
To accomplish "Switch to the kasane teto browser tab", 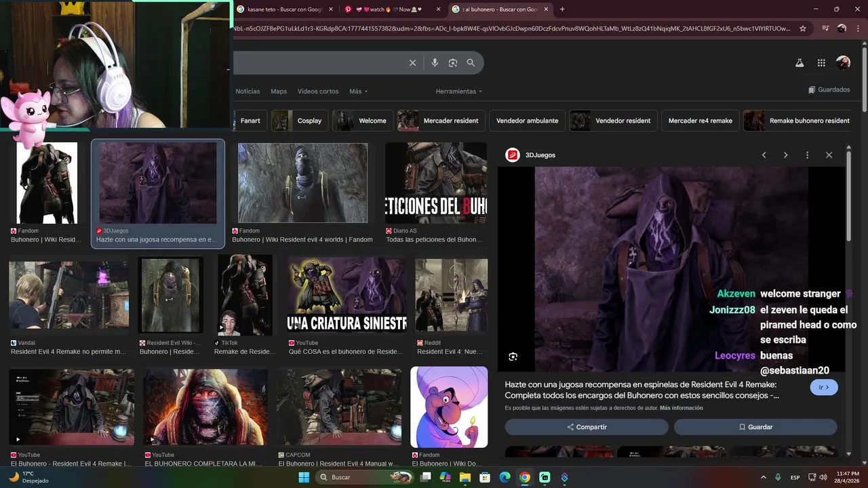I will pos(285,9).
